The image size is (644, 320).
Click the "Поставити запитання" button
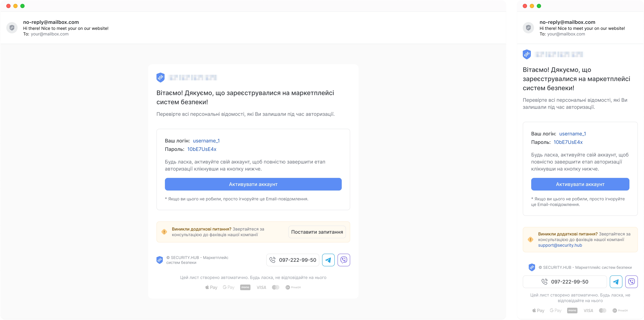click(317, 232)
